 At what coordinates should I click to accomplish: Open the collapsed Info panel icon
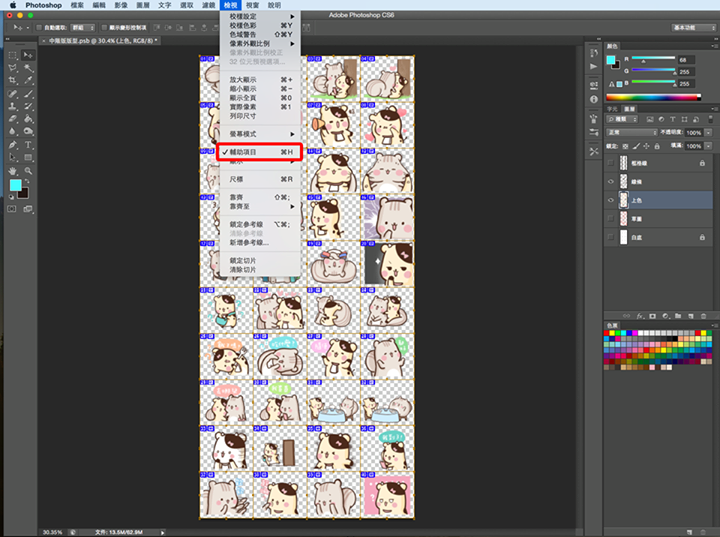click(594, 99)
